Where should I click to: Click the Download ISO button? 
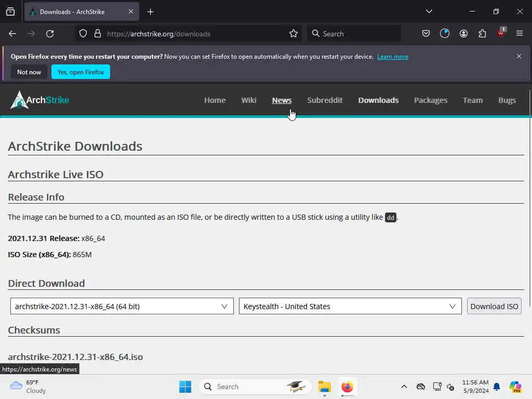tap(494, 306)
